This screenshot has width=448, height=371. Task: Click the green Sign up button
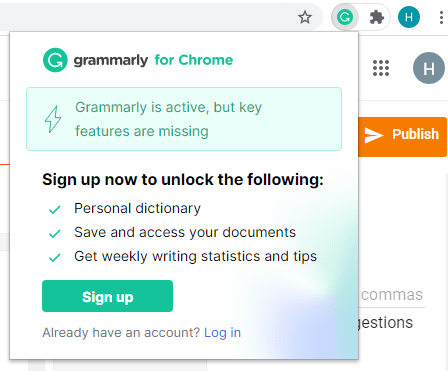click(107, 296)
